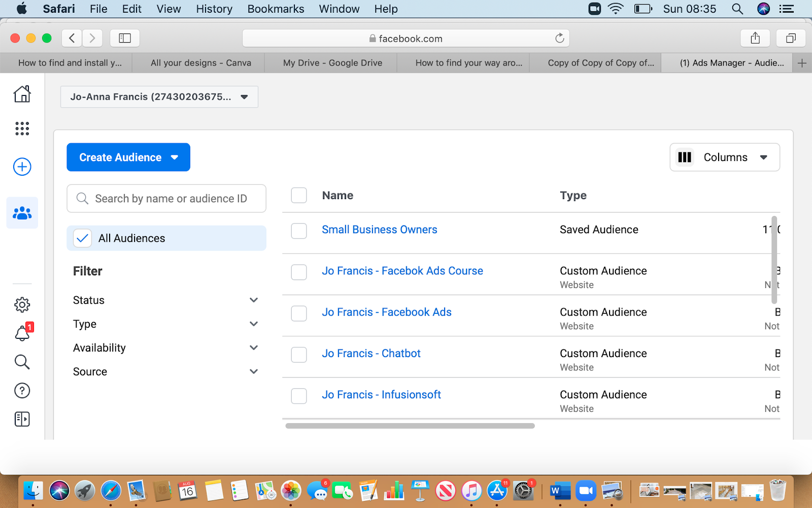
Task: Open the Jo Francis - Chatbot audience
Action: coord(371,353)
